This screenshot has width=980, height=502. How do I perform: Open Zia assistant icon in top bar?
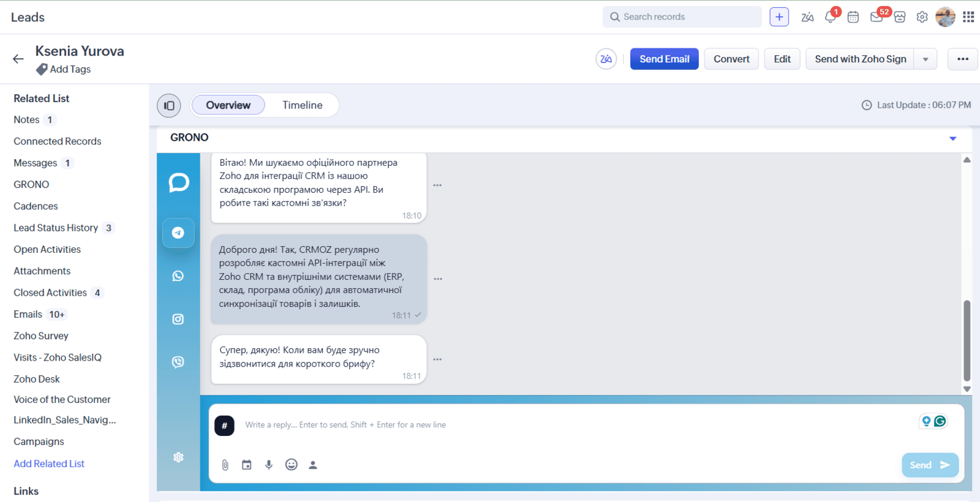coord(807,17)
